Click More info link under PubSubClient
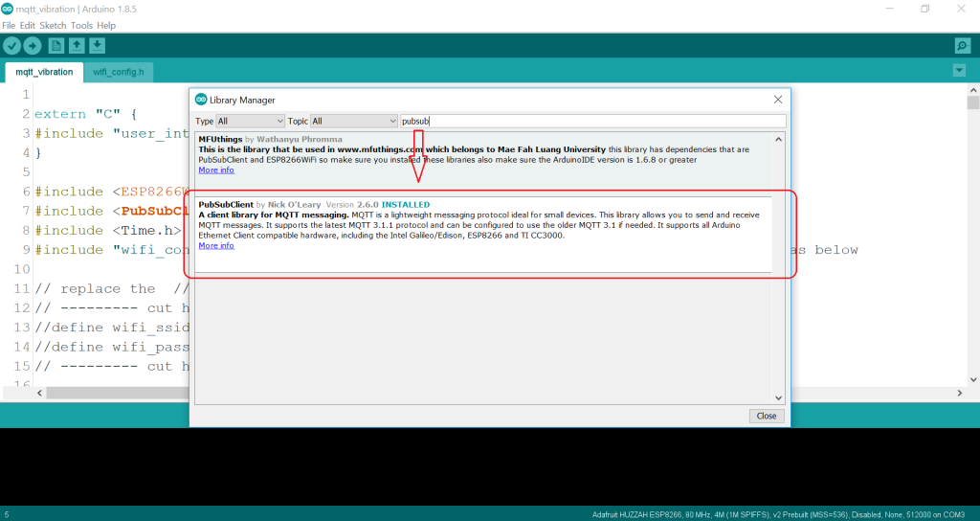The image size is (980, 521). click(x=215, y=246)
